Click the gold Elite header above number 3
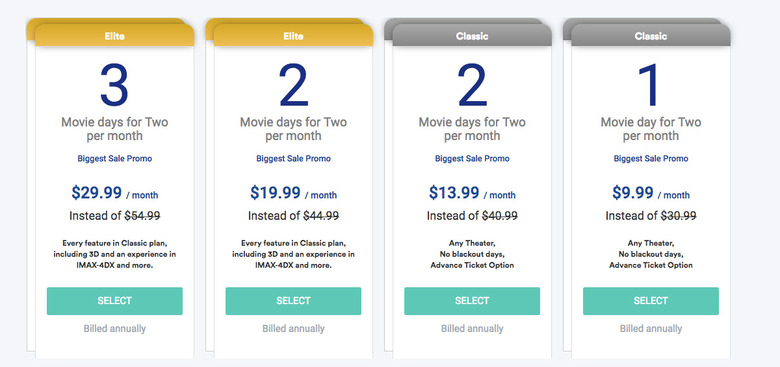The height and width of the screenshot is (367, 780). pos(114,36)
